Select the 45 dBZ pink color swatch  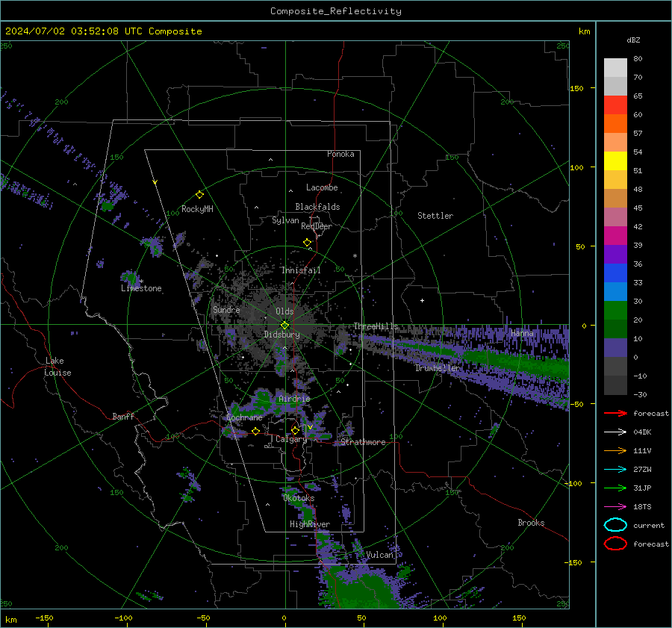point(615,217)
